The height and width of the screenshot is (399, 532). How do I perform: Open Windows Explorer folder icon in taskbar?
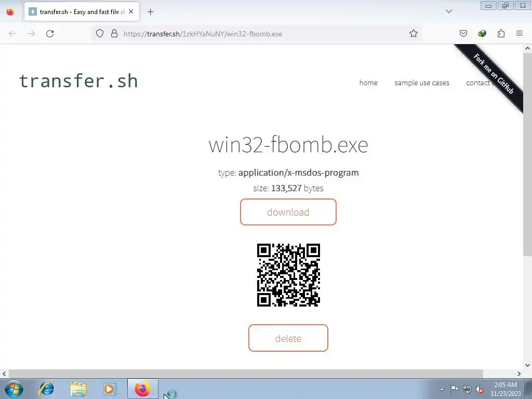tap(78, 389)
